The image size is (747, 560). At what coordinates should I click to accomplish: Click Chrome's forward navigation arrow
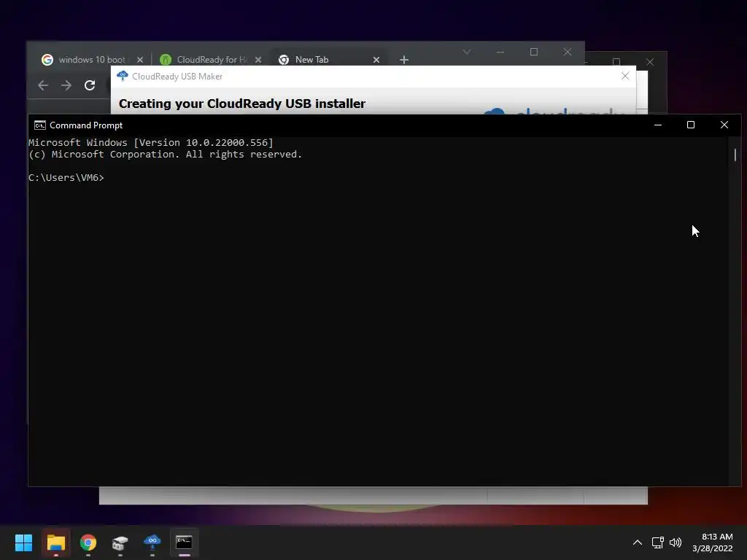coord(66,85)
